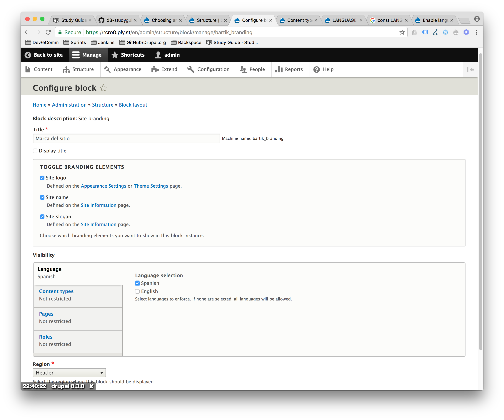Viewport: 504px width, 420px height.
Task: Open the Rackspace bookmarks folder
Action: pos(186,42)
